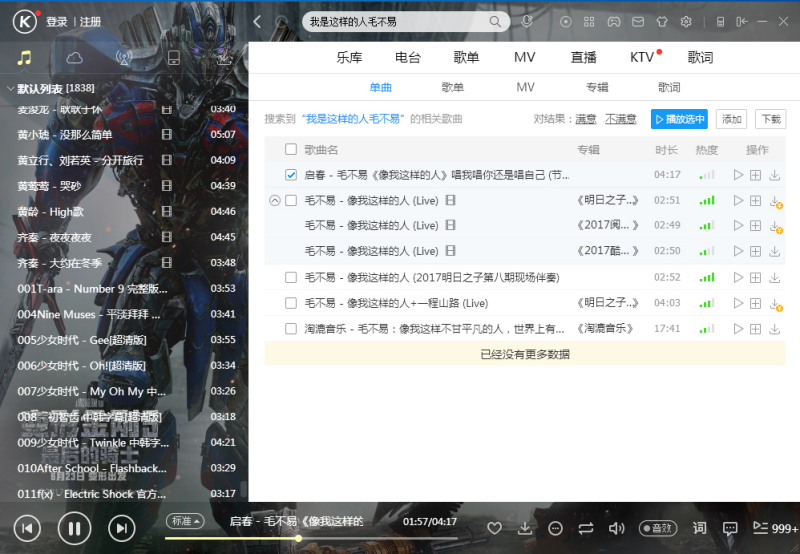Uncheck the 启春 毛不易 song checkbox
This screenshot has height=554, width=800.
291,175
